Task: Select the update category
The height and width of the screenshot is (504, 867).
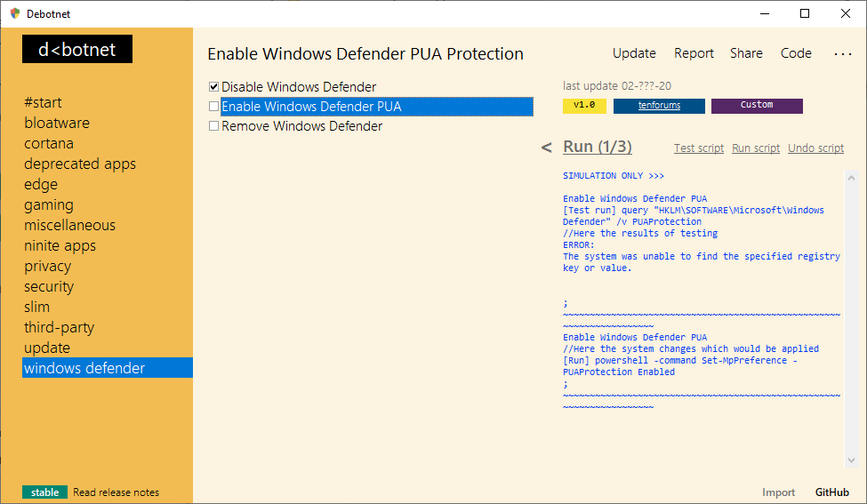Action: point(47,348)
